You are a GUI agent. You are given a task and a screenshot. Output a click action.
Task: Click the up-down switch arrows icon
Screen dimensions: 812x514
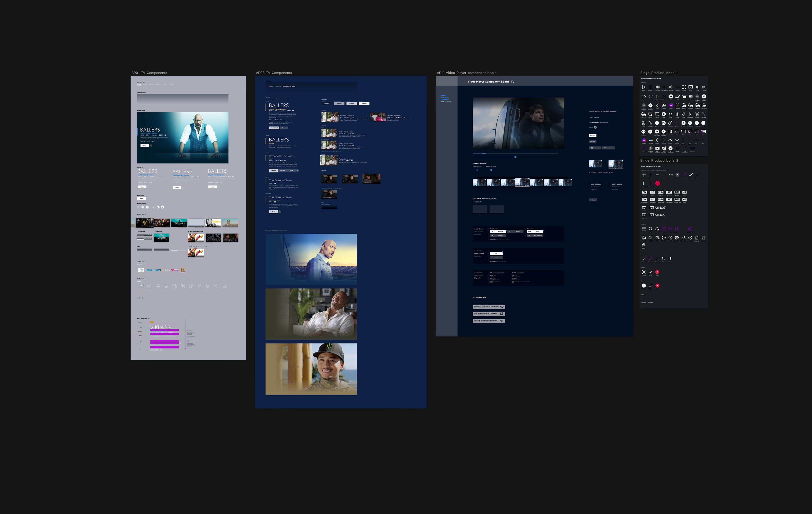664,259
